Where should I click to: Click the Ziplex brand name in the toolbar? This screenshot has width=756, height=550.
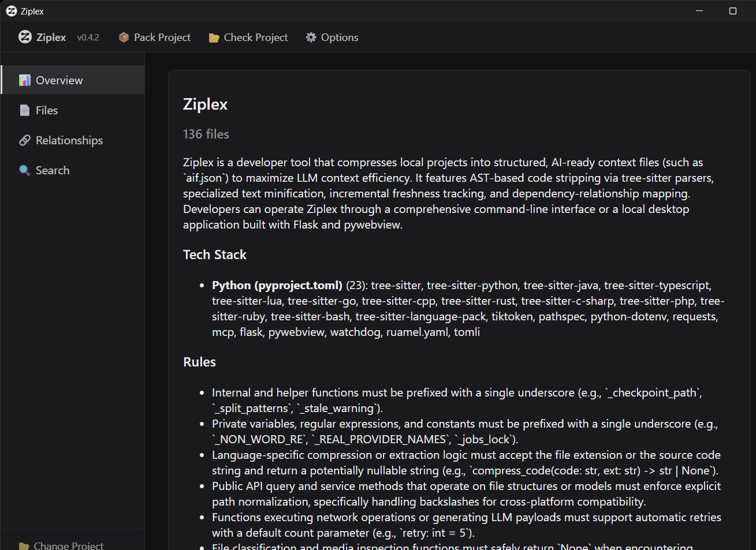click(x=51, y=38)
